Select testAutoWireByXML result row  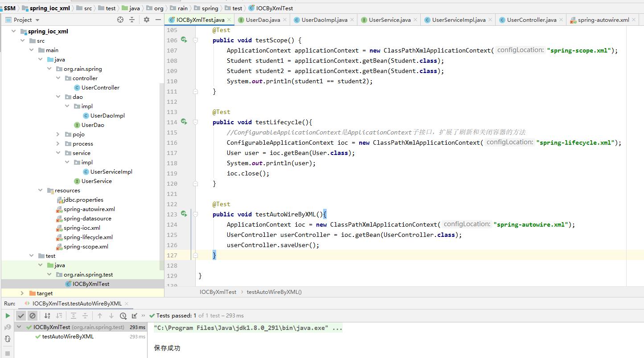(x=80, y=337)
